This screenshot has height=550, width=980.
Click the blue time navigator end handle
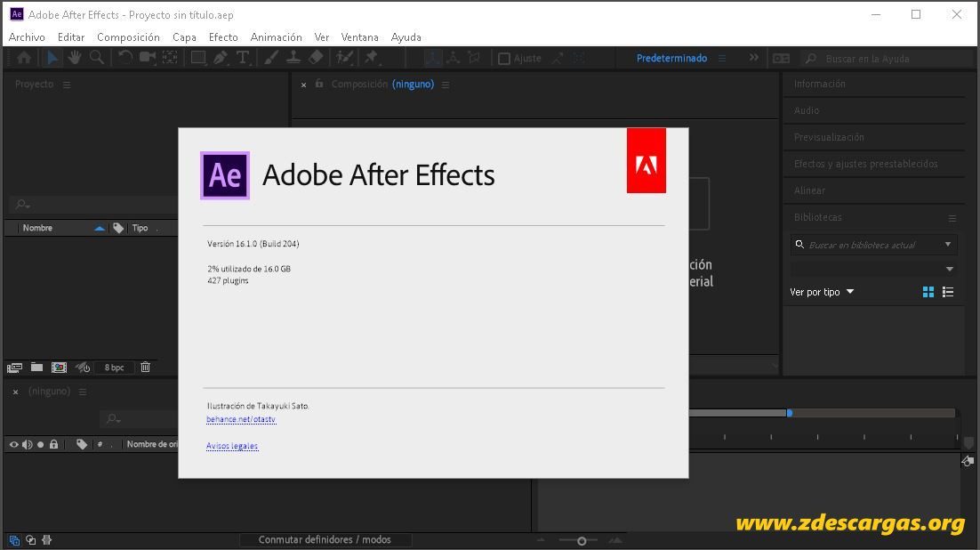(790, 413)
